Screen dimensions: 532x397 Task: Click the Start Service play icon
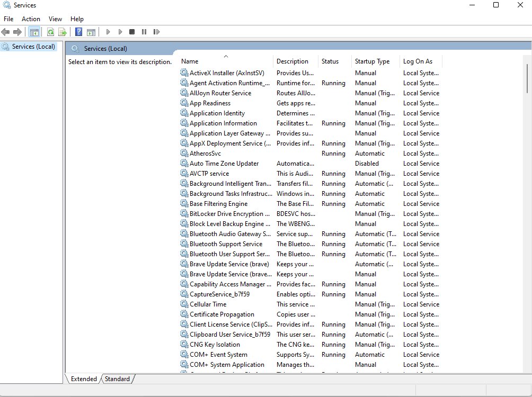point(108,32)
